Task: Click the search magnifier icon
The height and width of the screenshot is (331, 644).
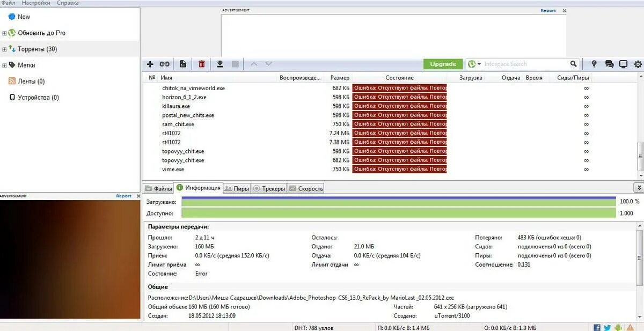Action: pos(574,64)
